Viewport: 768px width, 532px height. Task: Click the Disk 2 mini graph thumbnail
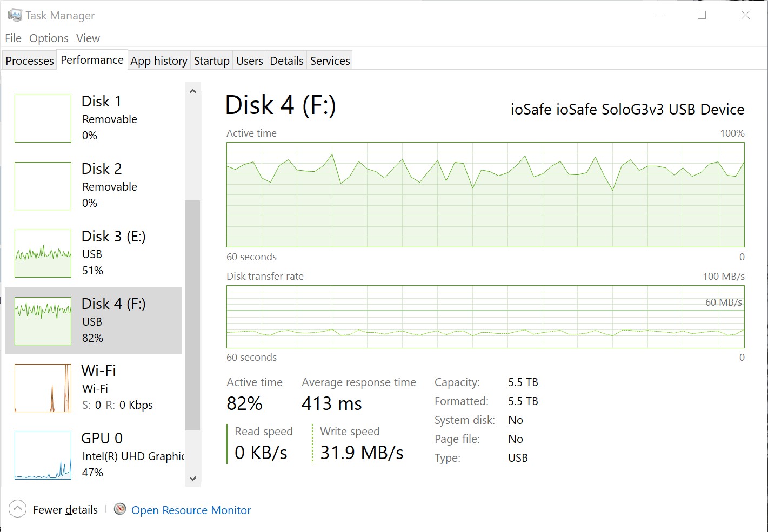pyautogui.click(x=43, y=186)
